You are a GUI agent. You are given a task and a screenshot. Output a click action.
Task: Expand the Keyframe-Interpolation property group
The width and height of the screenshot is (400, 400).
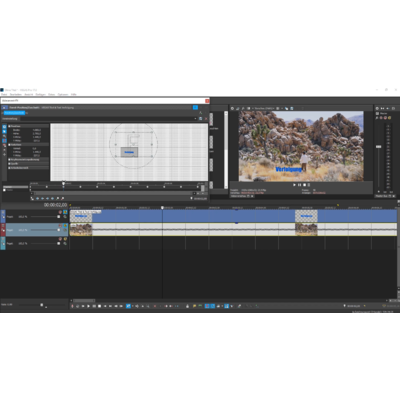9,159
